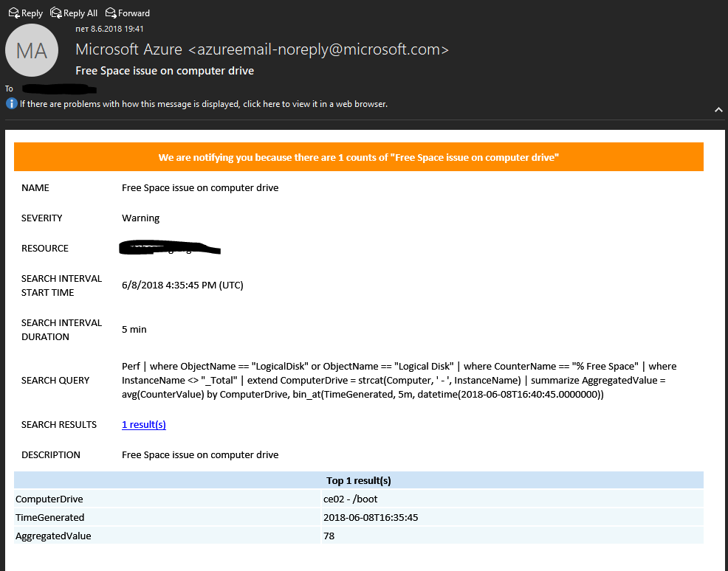
Task: Select the redacted To recipient
Action: pos(59,89)
